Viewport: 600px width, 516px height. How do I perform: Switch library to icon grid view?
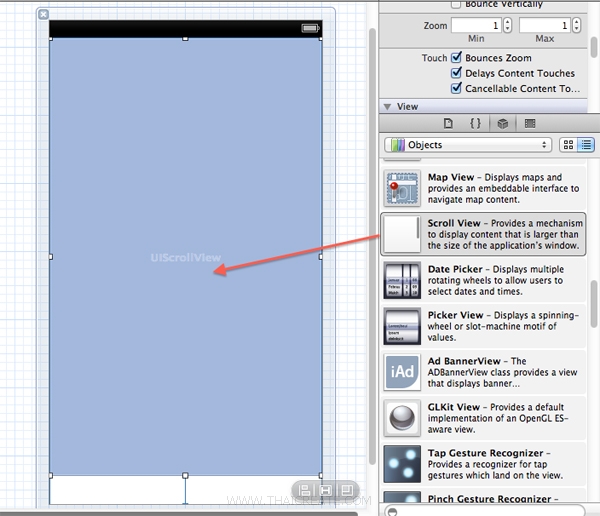pos(568,145)
